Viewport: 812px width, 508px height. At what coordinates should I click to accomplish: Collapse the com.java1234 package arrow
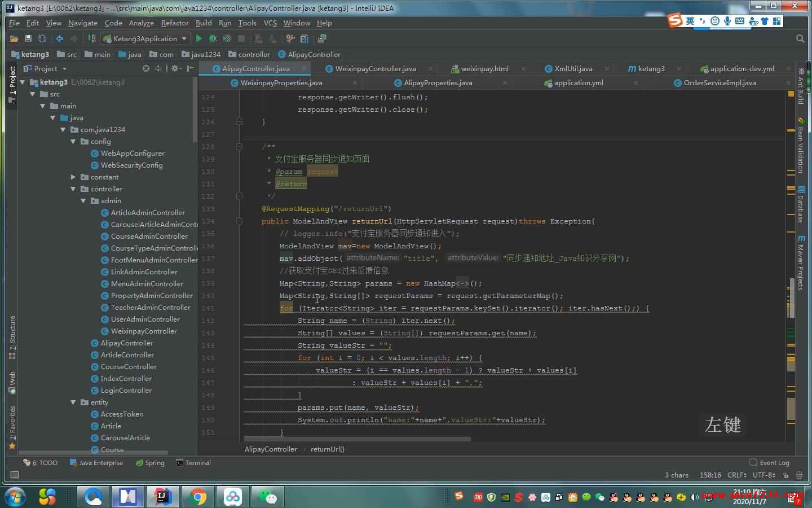[x=63, y=129]
